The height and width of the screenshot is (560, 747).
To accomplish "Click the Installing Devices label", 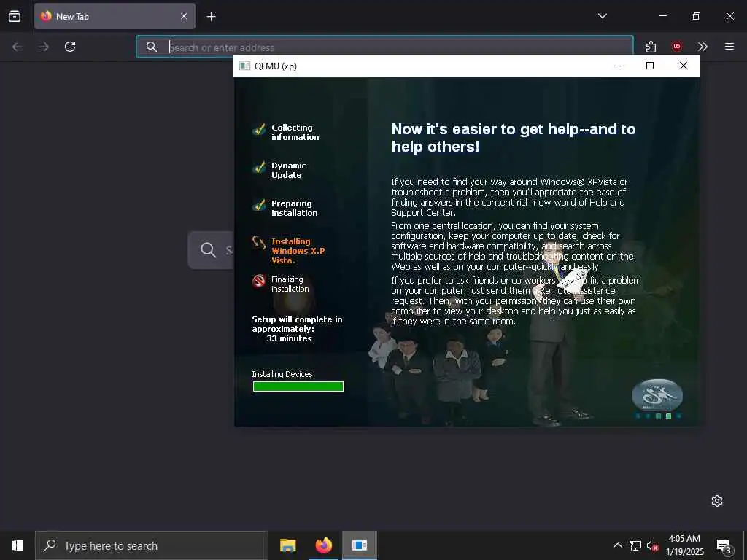I will tap(282, 374).
